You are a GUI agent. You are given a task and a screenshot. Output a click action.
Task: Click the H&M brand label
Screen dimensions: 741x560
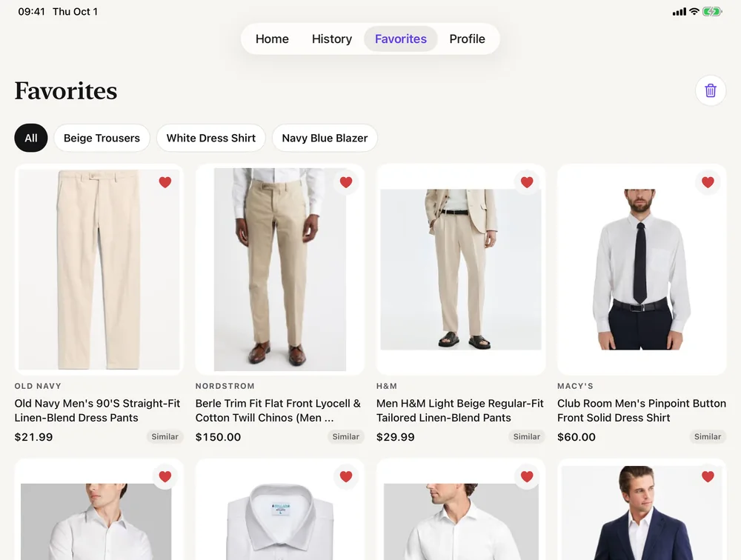click(387, 386)
